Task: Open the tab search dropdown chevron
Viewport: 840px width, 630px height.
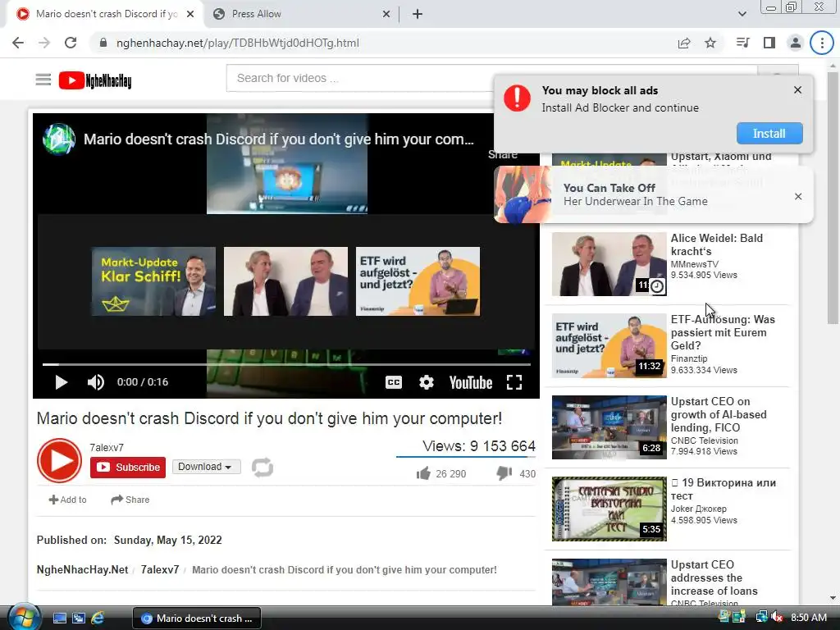Action: coord(742,14)
